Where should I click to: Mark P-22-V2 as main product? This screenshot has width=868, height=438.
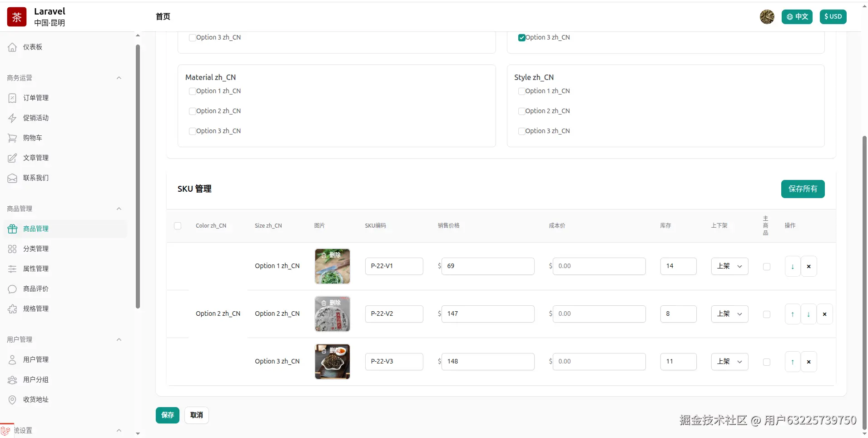767,314
